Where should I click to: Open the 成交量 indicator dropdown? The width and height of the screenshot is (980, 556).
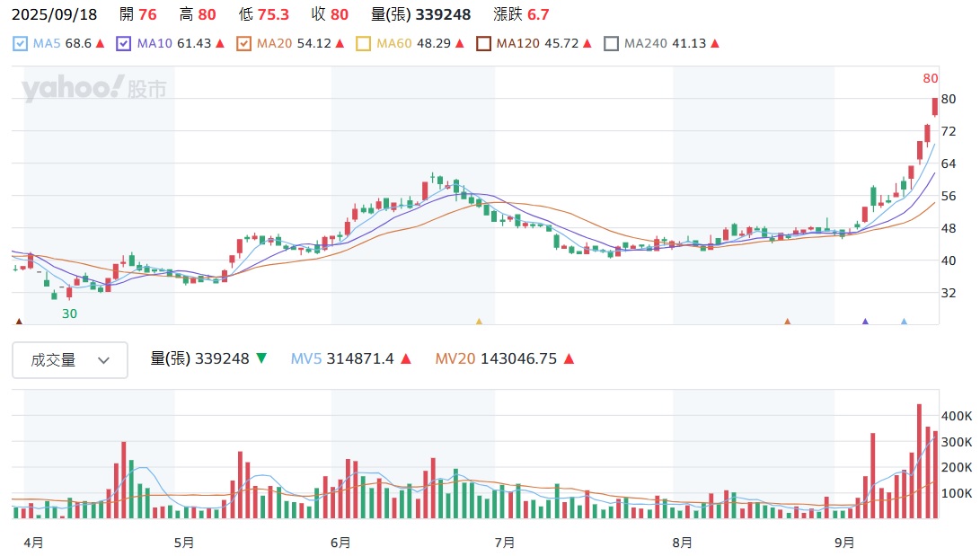tap(70, 360)
